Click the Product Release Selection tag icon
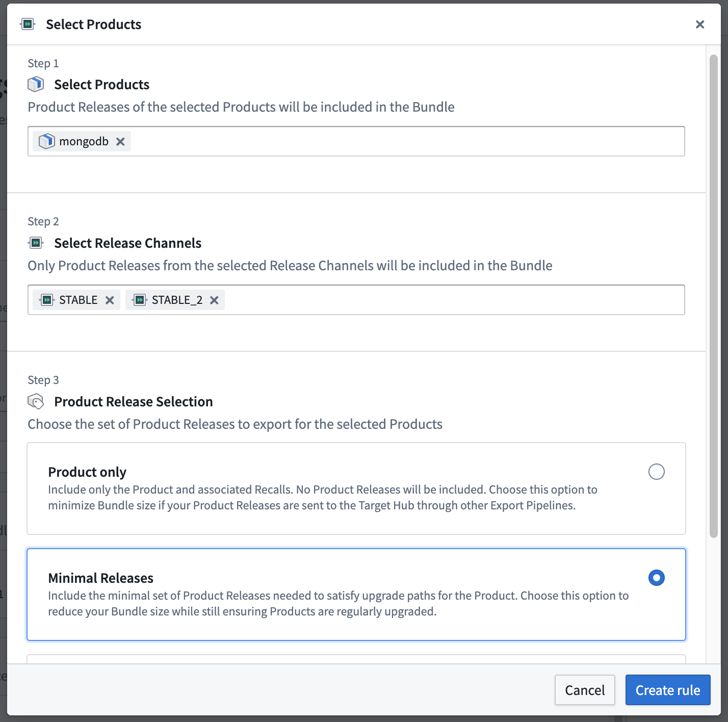The height and width of the screenshot is (722, 728). [36, 402]
